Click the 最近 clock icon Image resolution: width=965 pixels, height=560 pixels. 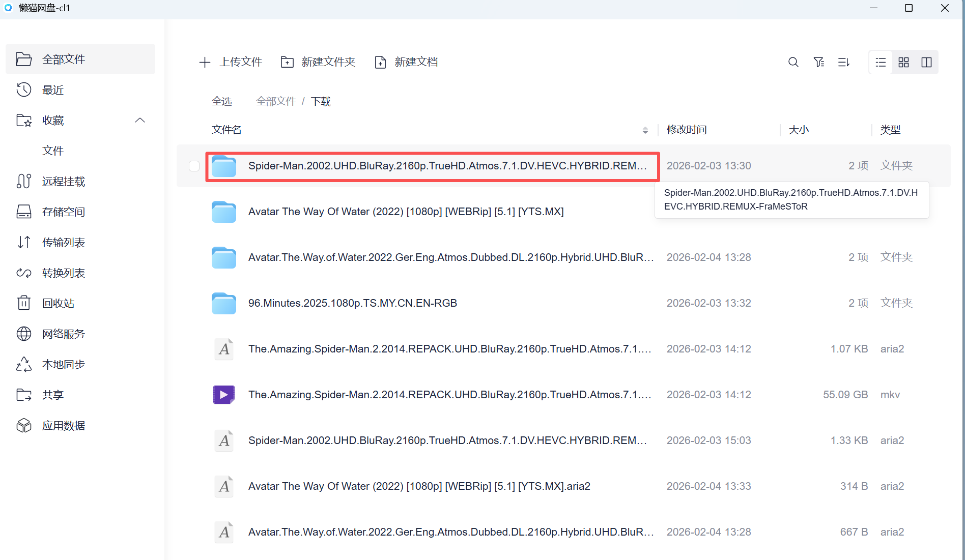(24, 90)
